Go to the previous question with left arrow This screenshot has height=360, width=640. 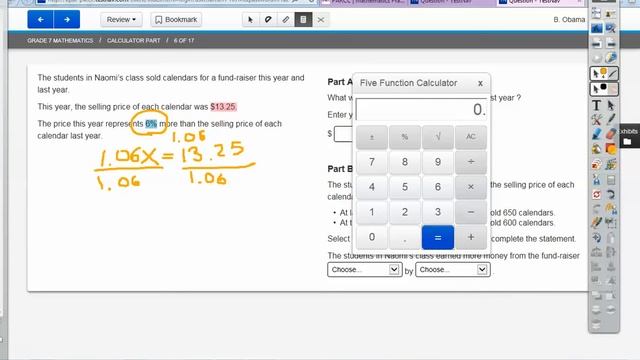[x=40, y=20]
